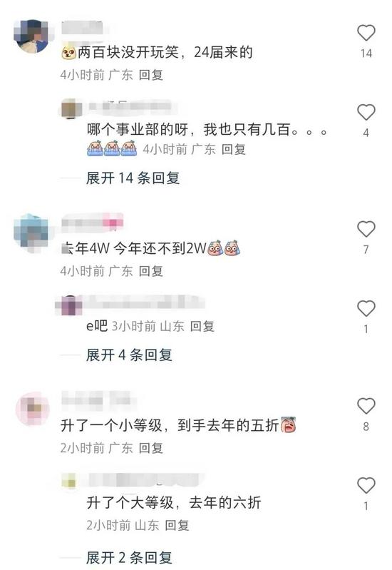Reply to the '去年4W' comment
Image resolution: width=392 pixels, height=570 pixels.
click(151, 271)
